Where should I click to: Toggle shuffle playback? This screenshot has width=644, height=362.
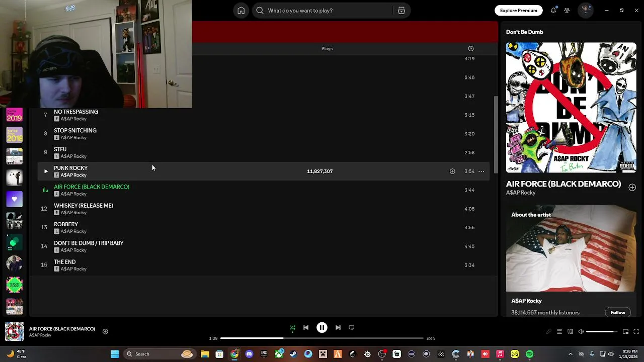[x=292, y=328]
